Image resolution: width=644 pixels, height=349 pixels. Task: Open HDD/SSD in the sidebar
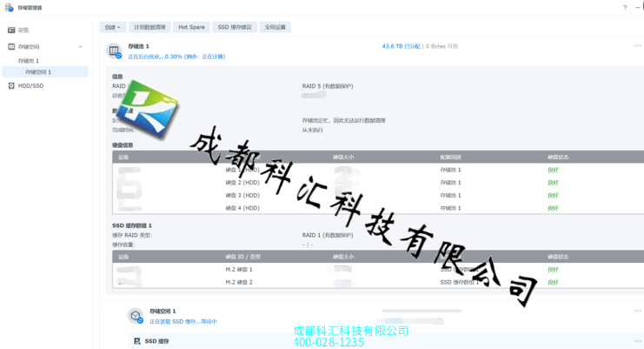point(30,86)
